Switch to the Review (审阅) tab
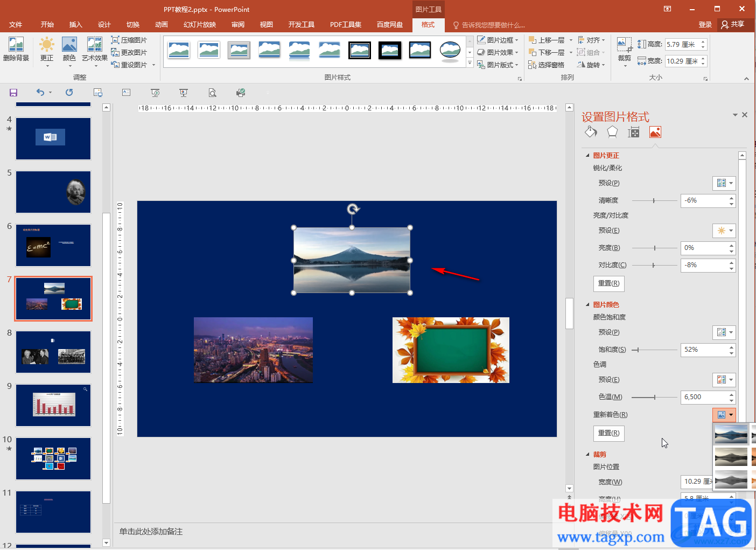The image size is (756, 550). click(x=238, y=25)
